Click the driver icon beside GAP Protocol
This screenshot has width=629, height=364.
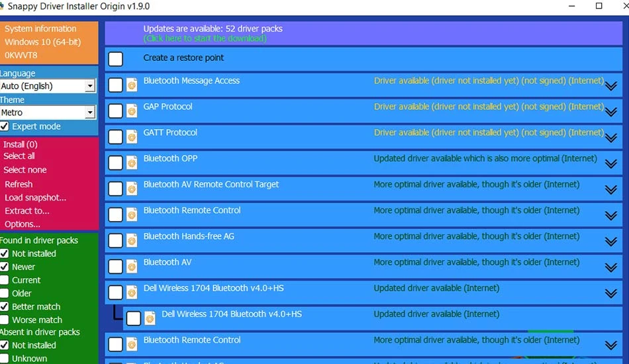pyautogui.click(x=132, y=111)
